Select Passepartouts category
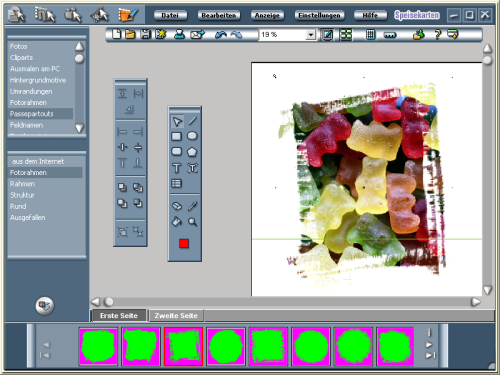The image size is (500, 375). click(40, 114)
